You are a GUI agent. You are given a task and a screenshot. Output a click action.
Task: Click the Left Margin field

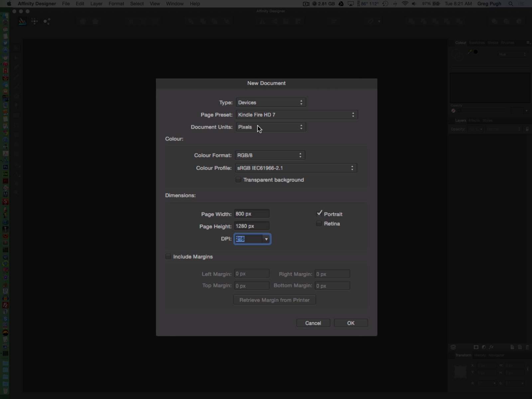tap(252, 274)
